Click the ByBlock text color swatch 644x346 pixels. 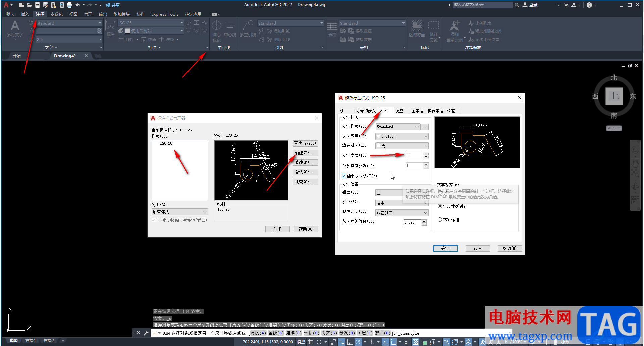click(379, 136)
